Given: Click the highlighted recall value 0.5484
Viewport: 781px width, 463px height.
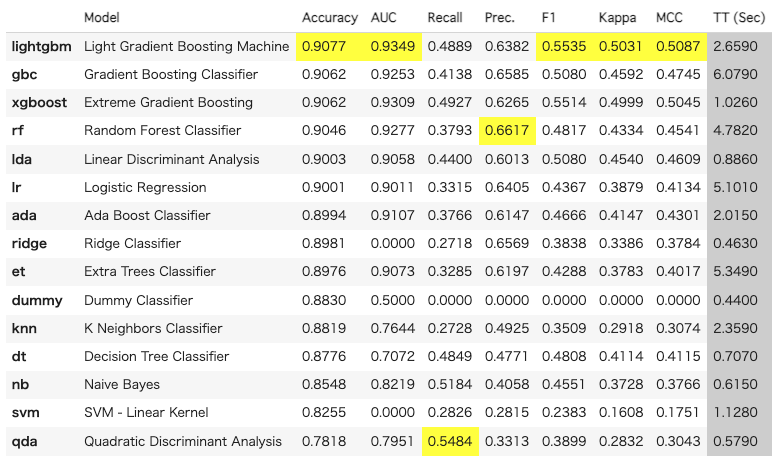Looking at the screenshot, I should [x=447, y=441].
